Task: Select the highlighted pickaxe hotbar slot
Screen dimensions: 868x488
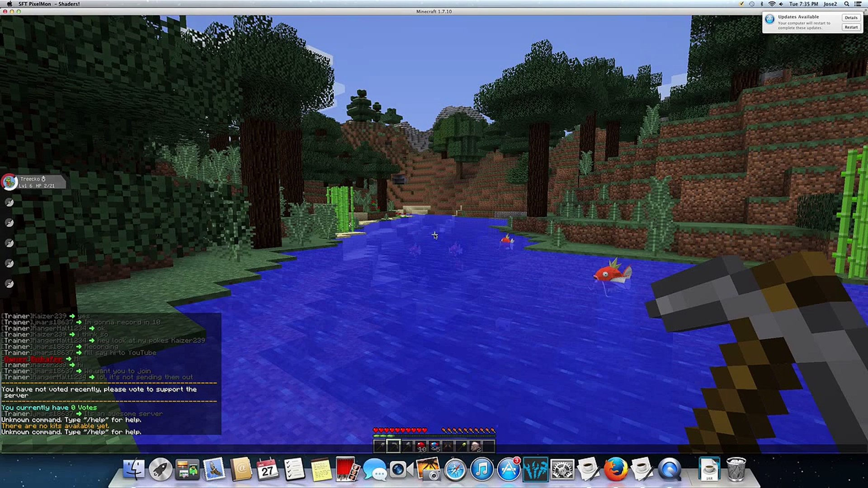Action: pos(394,446)
